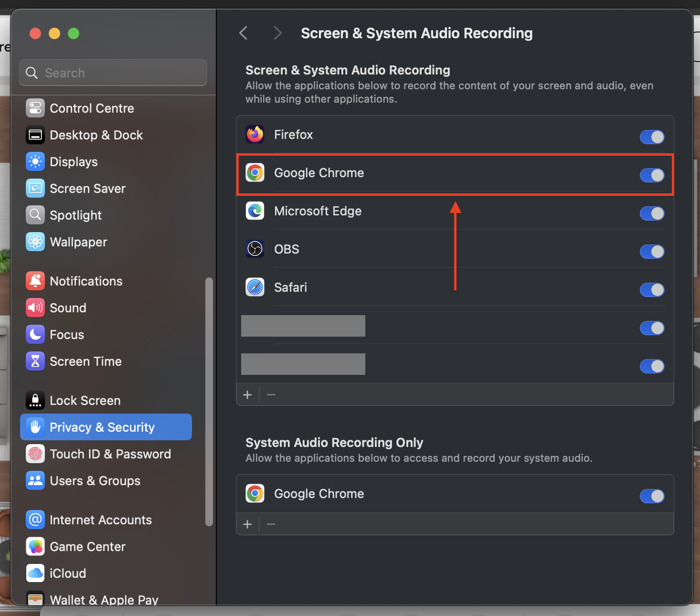Toggle screen recording for OBS

pos(652,252)
